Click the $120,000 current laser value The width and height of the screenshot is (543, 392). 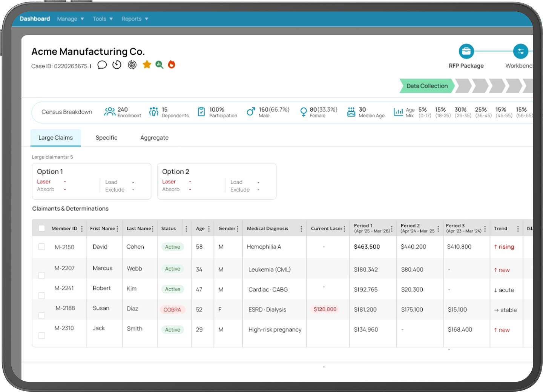click(325, 309)
